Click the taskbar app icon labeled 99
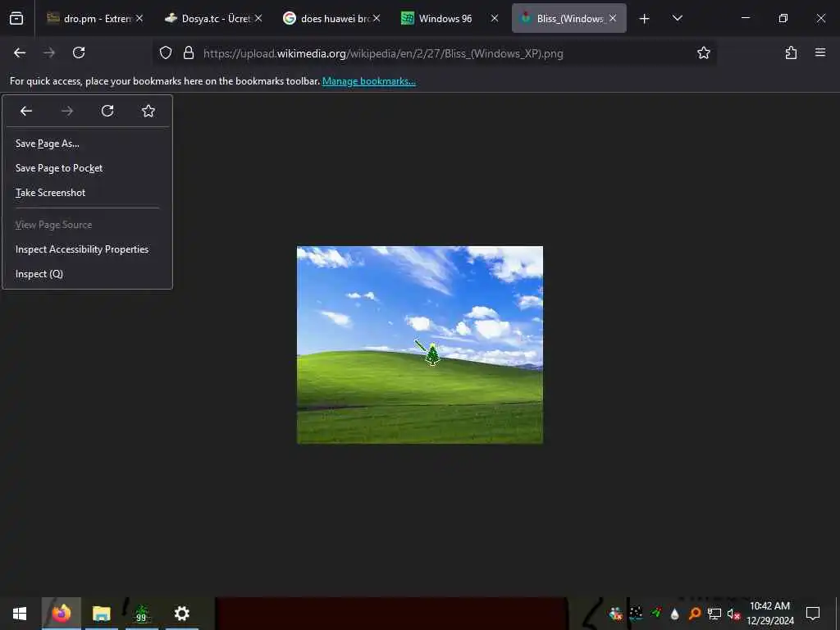Image resolution: width=840 pixels, height=630 pixels. click(x=141, y=614)
